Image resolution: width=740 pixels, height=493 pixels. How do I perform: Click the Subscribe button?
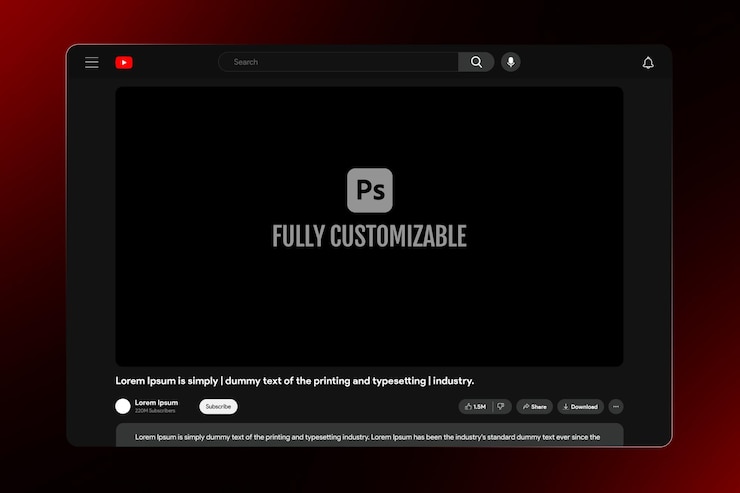coord(218,406)
